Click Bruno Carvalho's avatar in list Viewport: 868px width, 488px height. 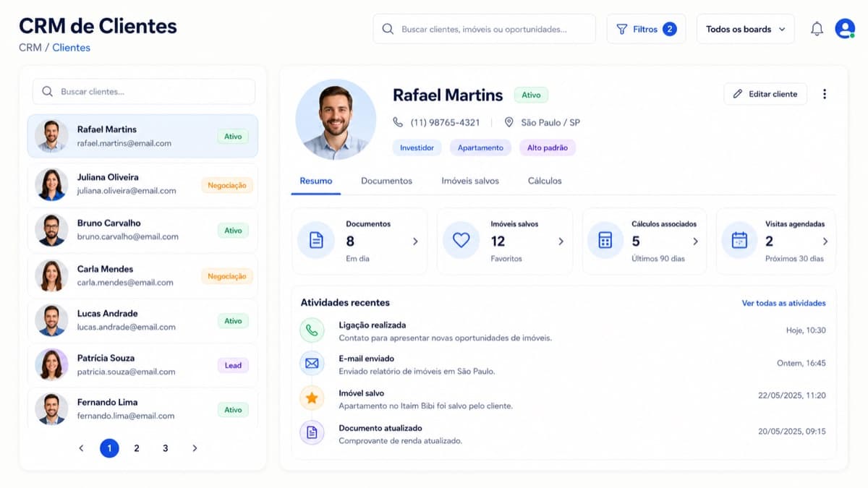[x=51, y=230]
